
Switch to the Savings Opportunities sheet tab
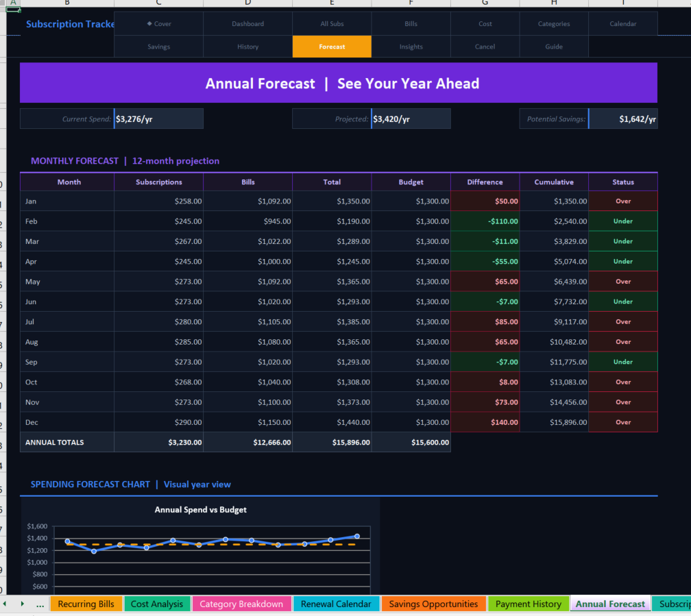(433, 604)
